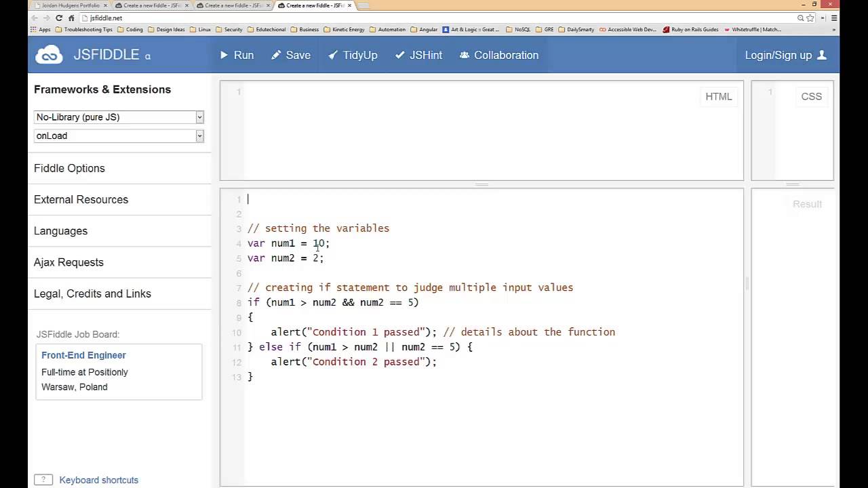Open the Keyboard shortcuts link

[x=98, y=480]
